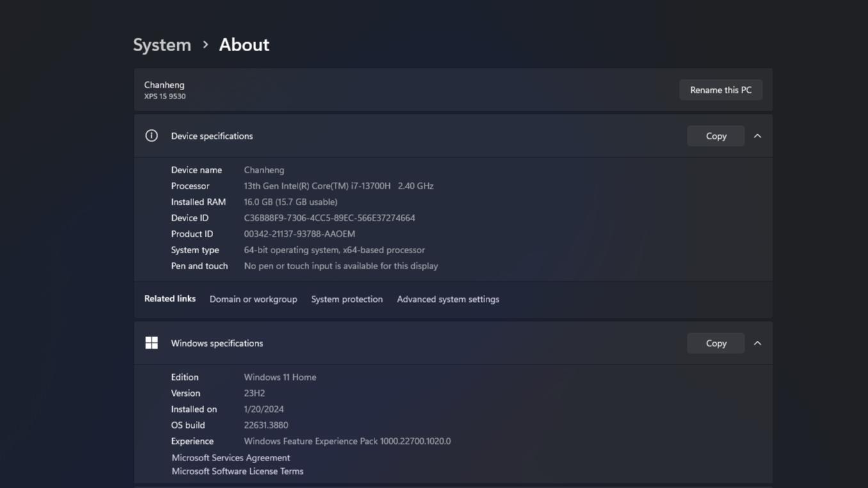Click the Installed RAM value 16.0 GB
Screen dimensions: 868x488
tap(291, 201)
